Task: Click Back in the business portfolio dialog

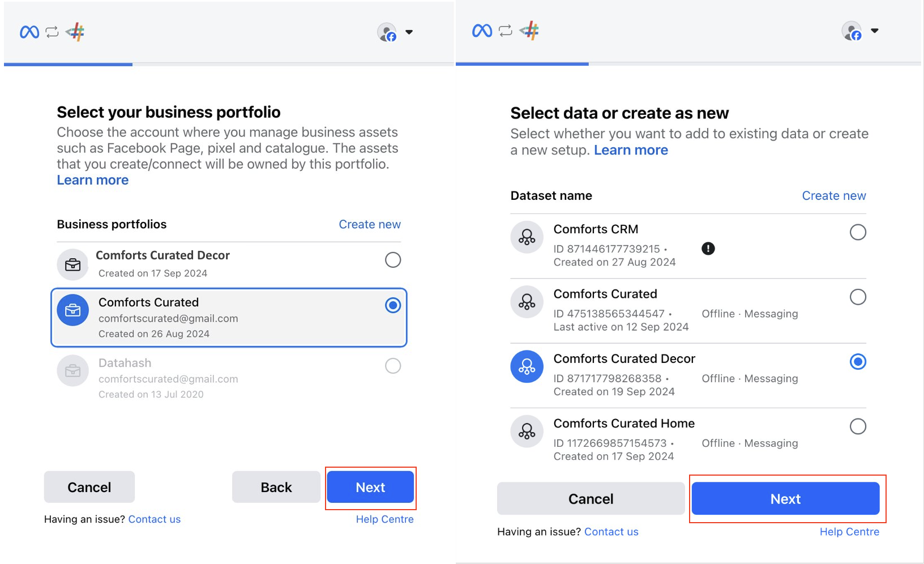Action: click(x=276, y=487)
